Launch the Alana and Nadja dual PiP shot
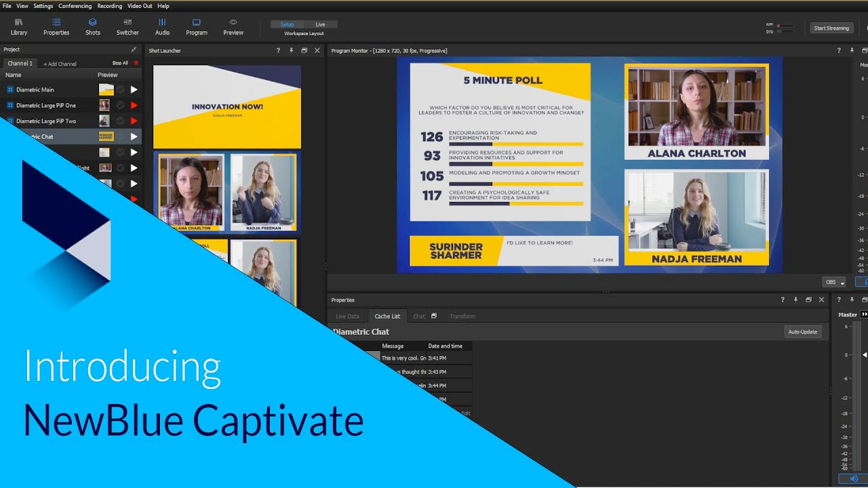The width and height of the screenshot is (868, 488). [x=227, y=192]
